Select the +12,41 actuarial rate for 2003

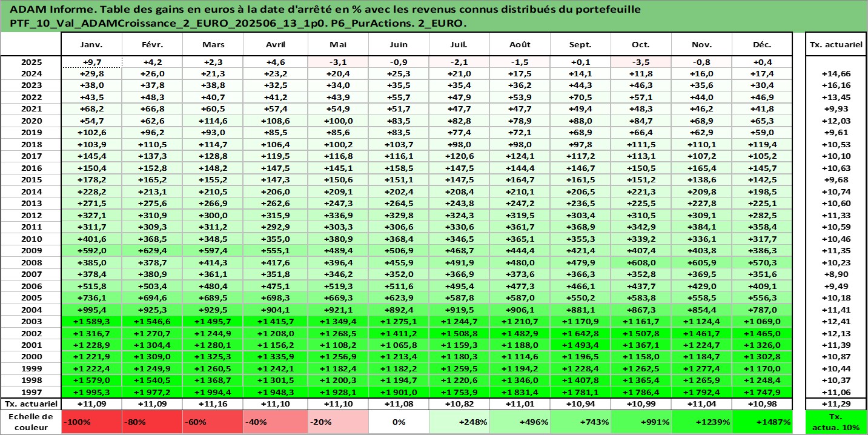[837, 321]
